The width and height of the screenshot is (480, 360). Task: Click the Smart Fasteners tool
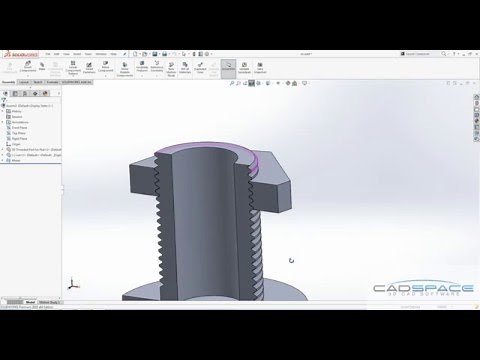pyautogui.click(x=89, y=68)
